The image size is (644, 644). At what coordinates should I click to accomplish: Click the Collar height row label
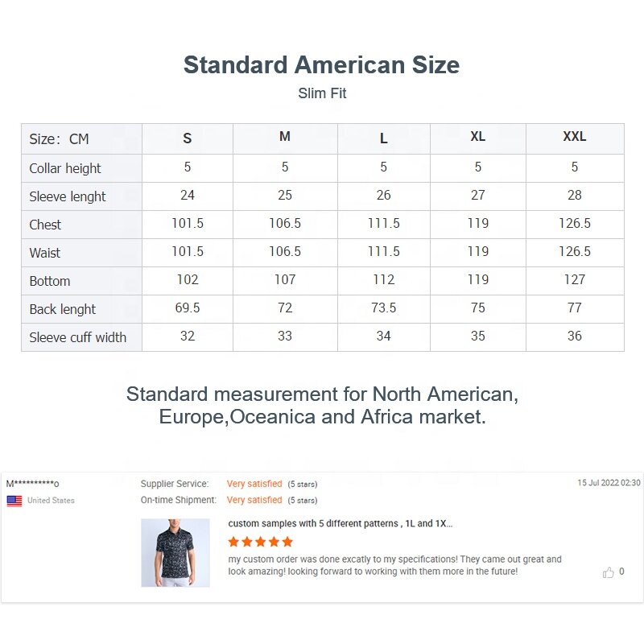[65, 168]
